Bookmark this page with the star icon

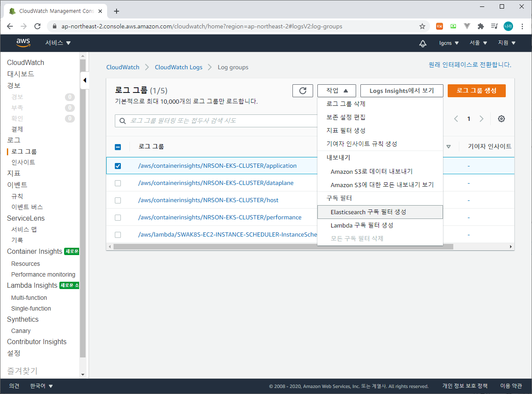point(422,26)
